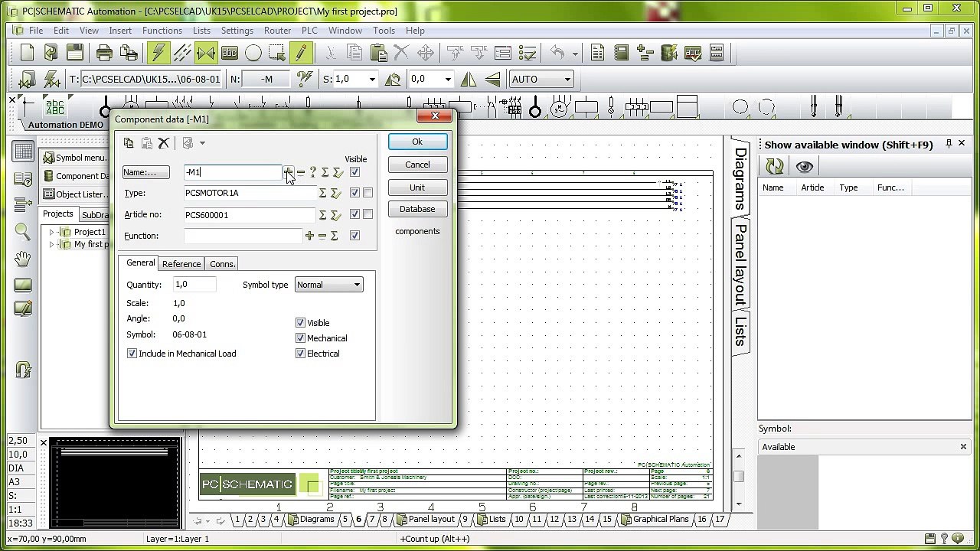This screenshot has width=980, height=551.
Task: Click the Undo arrow icon
Action: 557,53
